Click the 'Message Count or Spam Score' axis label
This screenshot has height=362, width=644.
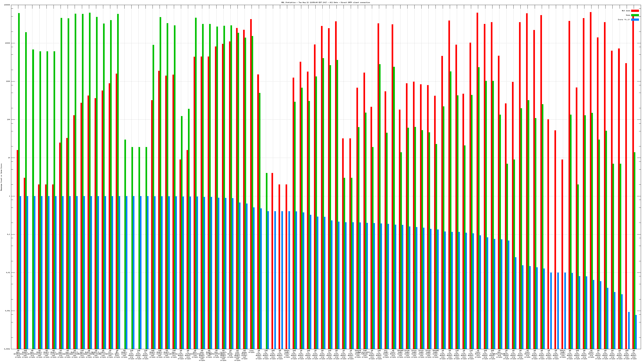click(1, 177)
